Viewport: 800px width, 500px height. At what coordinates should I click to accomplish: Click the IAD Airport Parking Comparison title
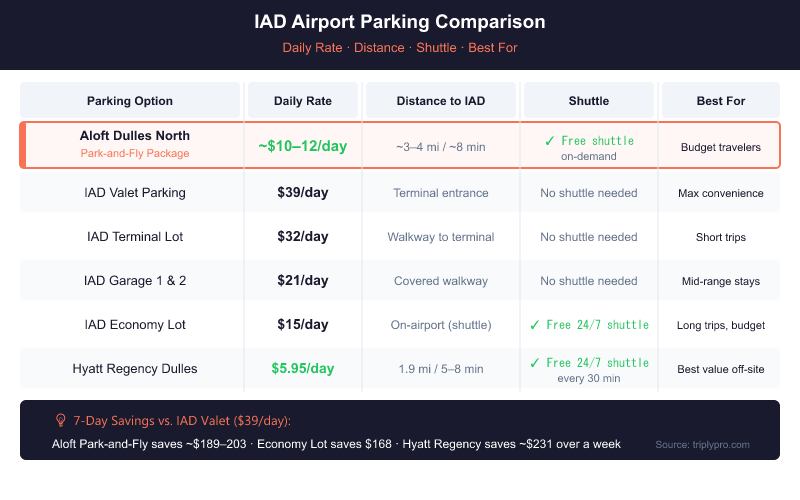coord(400,23)
